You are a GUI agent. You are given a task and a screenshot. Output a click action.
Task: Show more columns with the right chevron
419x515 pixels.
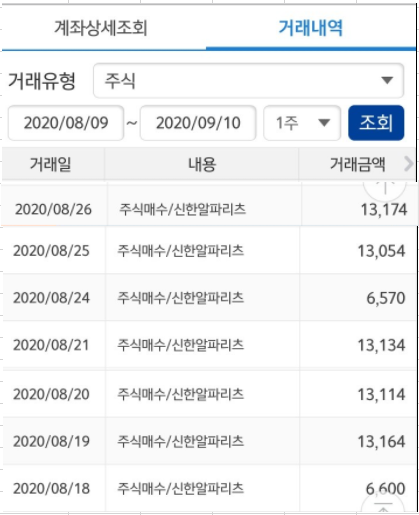[409, 164]
